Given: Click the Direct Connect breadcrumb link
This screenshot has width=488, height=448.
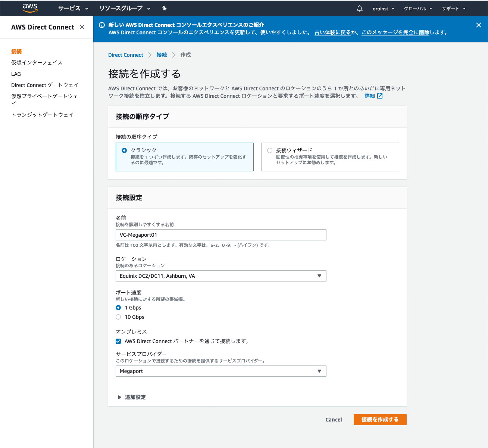Looking at the screenshot, I should pyautogui.click(x=126, y=55).
